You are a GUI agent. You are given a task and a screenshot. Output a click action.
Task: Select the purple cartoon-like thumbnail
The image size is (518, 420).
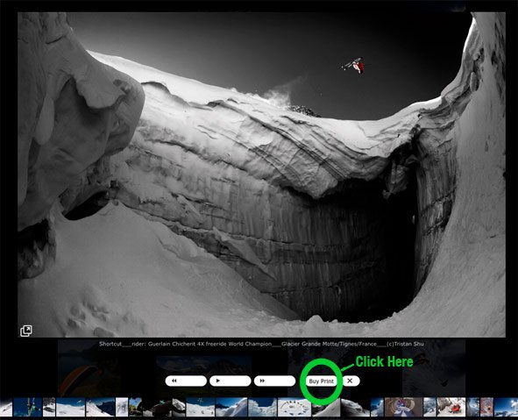pyautogui.click(x=403, y=407)
